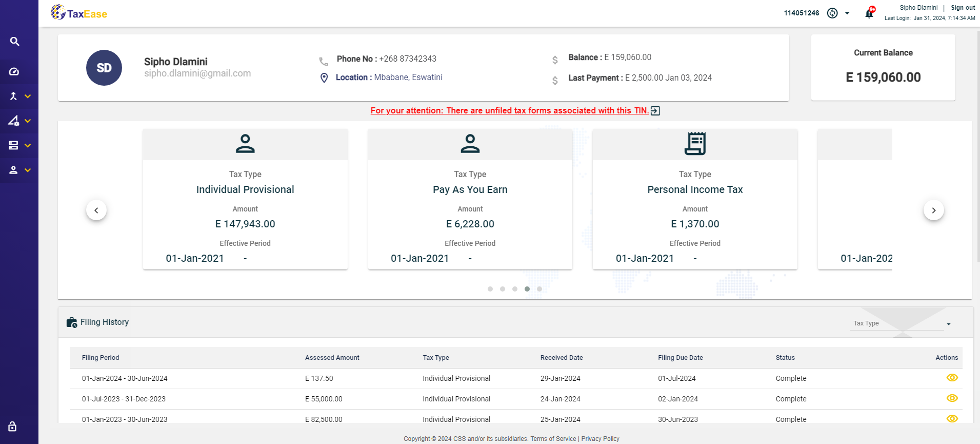The width and height of the screenshot is (980, 444).
Task: Open the search tool in the sidebar
Action: coord(14,42)
